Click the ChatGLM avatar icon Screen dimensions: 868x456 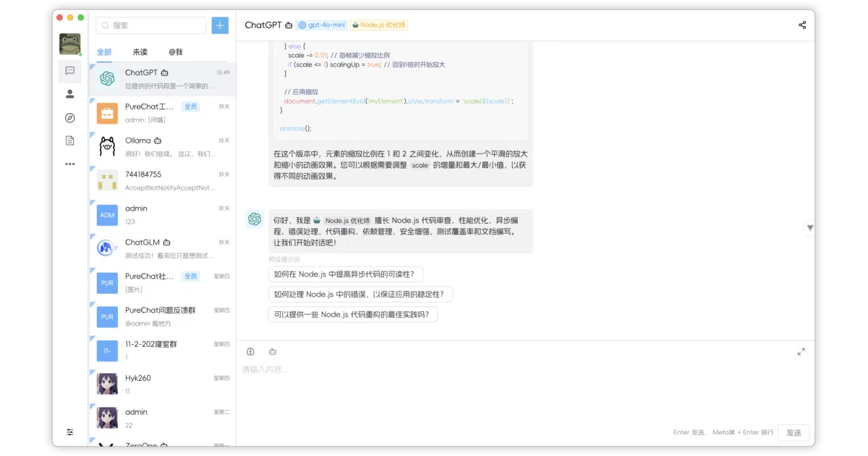click(107, 249)
